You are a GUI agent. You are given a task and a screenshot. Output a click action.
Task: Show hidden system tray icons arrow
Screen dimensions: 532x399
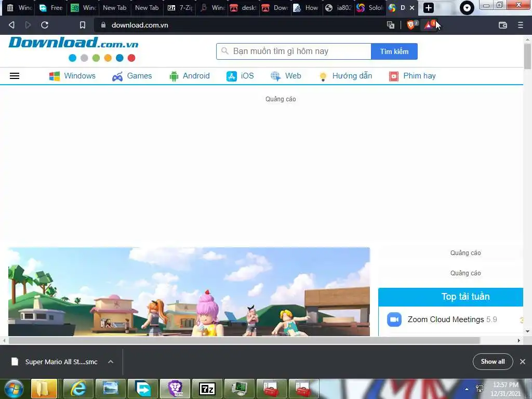[x=467, y=389]
